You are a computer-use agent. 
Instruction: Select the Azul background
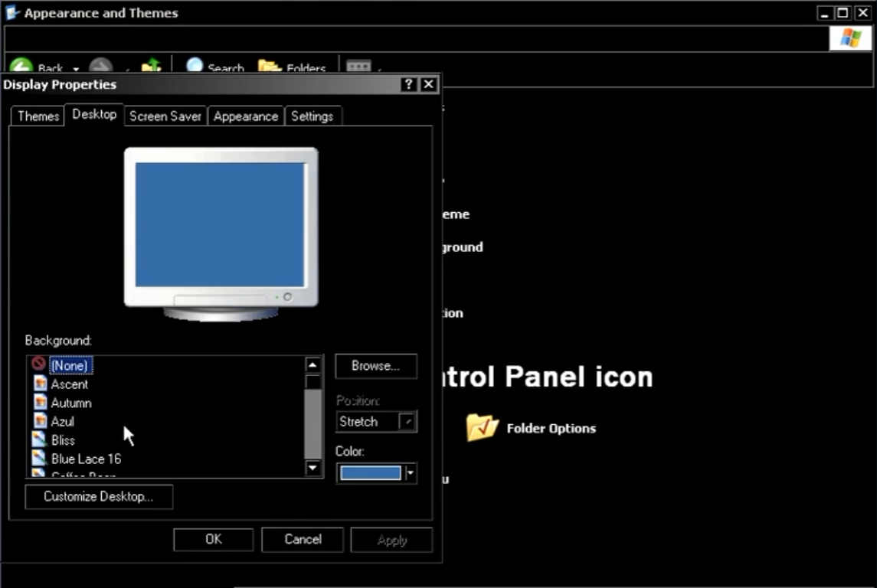(62, 421)
